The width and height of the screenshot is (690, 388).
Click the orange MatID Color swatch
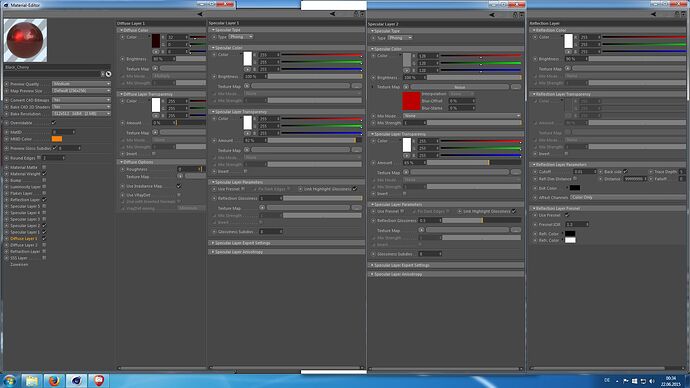(57, 139)
